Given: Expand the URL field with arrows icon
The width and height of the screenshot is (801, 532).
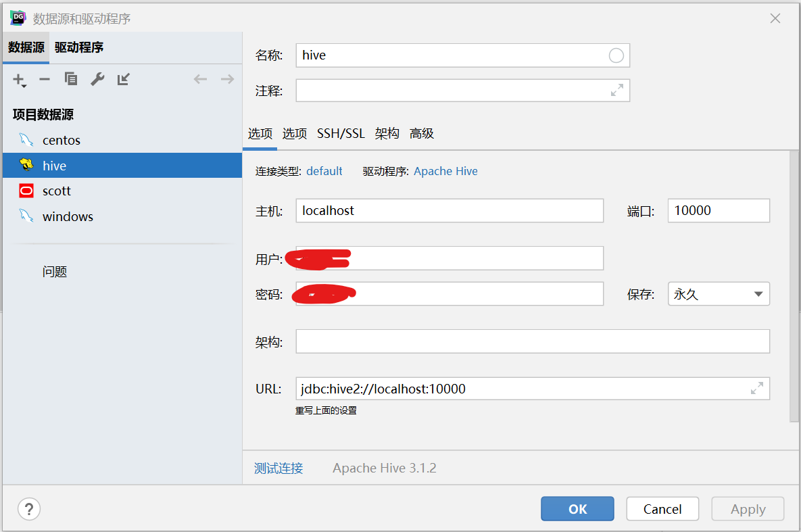Looking at the screenshot, I should [x=757, y=389].
